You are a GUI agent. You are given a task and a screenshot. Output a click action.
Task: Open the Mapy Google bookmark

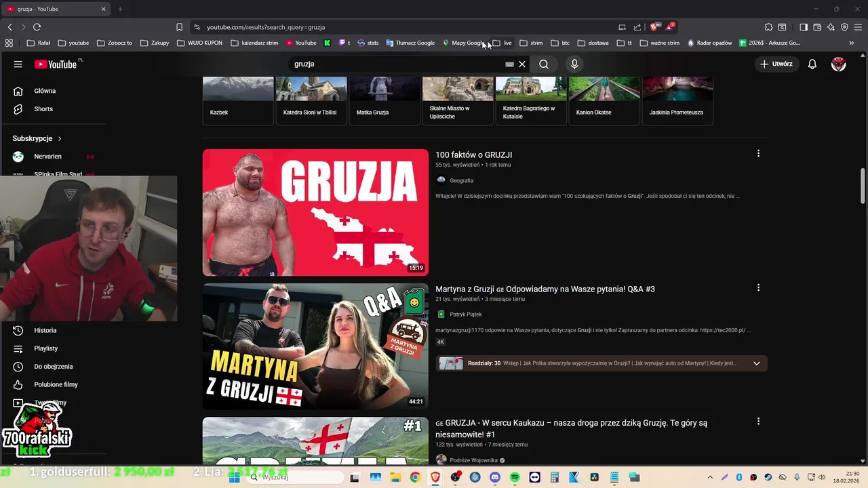[x=464, y=43]
